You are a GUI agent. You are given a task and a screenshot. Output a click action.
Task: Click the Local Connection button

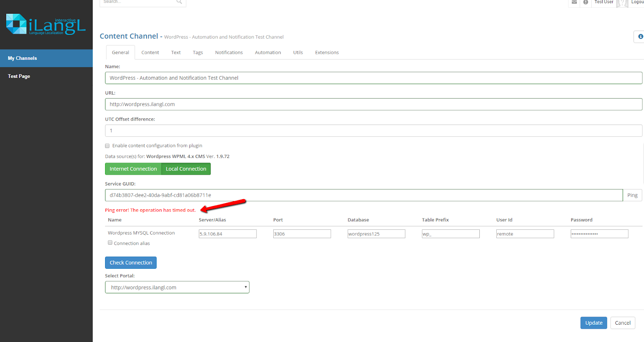(x=186, y=169)
